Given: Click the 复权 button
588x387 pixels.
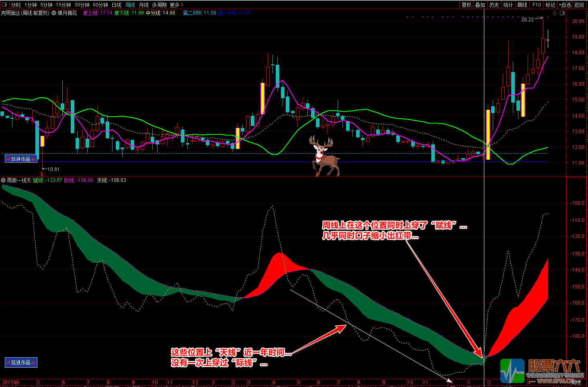Looking at the screenshot, I should (466, 5).
